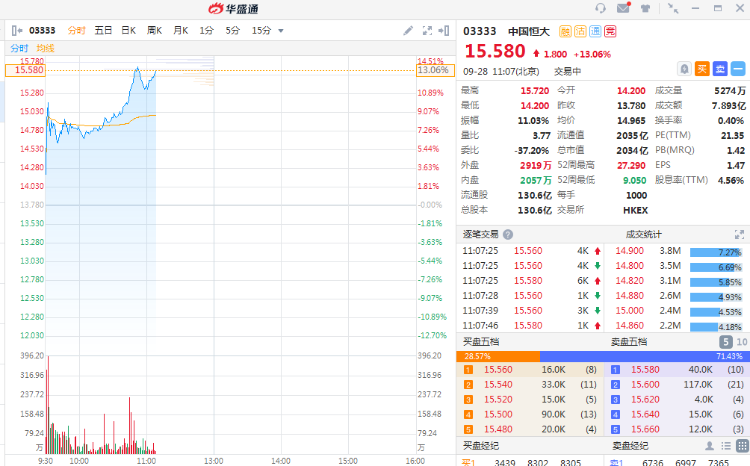Click the orange 买 buy button
This screenshot has width=750, height=466.
702,69
